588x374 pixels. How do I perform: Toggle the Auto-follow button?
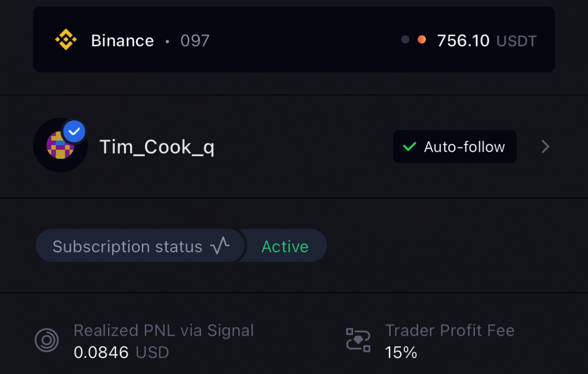[455, 147]
